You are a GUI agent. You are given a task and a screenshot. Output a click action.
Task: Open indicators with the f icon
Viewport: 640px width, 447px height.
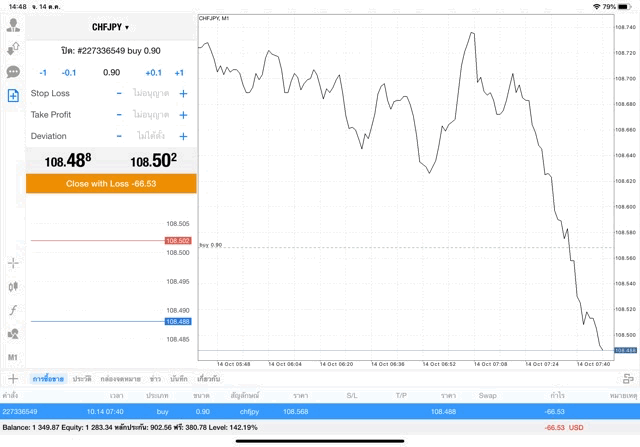[x=13, y=311]
